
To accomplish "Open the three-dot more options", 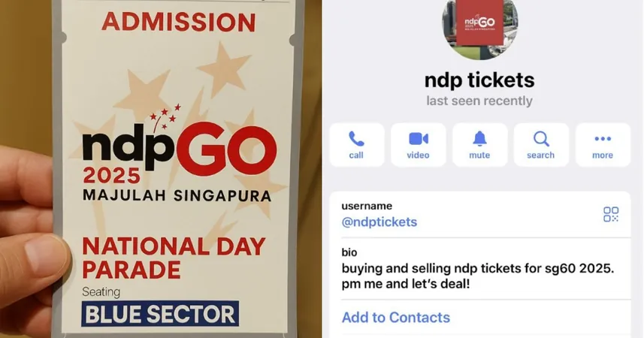I will click(603, 145).
